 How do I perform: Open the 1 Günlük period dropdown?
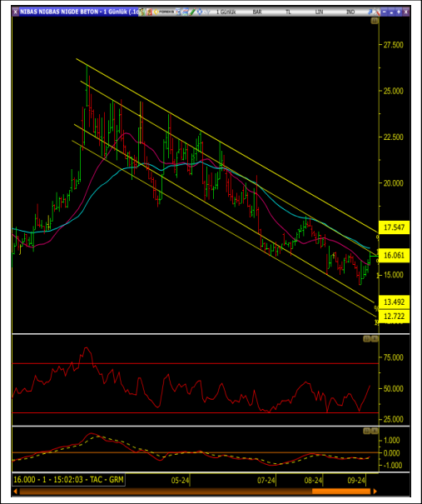pos(226,12)
